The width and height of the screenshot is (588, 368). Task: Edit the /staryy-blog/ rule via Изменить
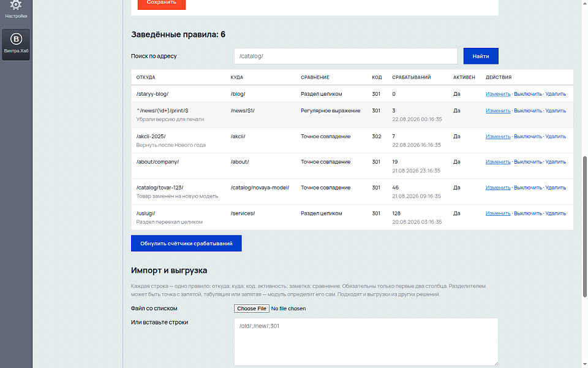(498, 94)
